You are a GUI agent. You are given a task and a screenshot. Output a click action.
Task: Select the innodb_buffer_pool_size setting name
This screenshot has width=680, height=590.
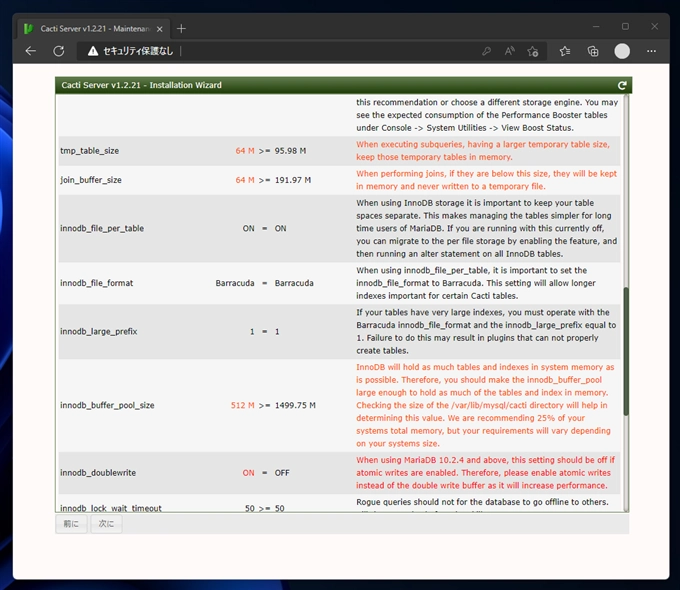[107, 406]
